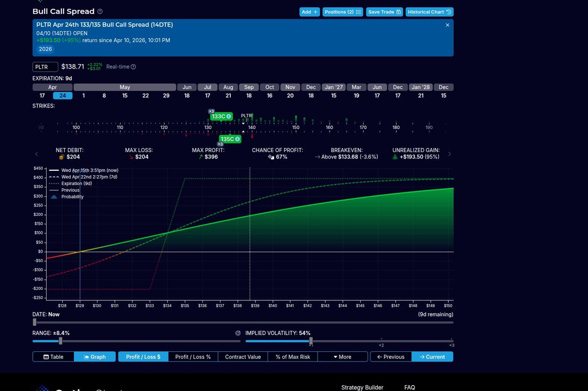The width and height of the screenshot is (588, 391).
Task: Switch to Previous position view
Action: (x=391, y=357)
